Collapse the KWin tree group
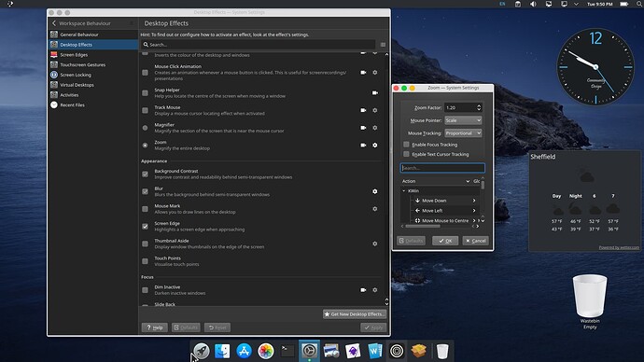 [404, 191]
